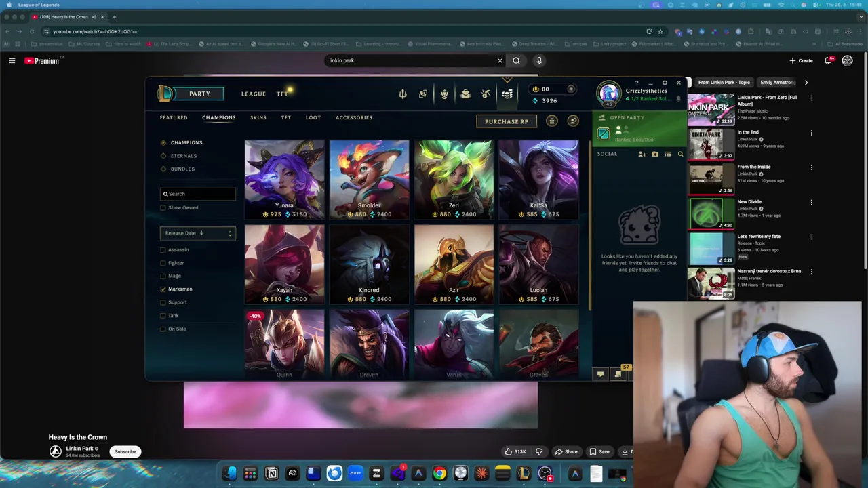Check the Assassin filter
The image size is (868, 488).
tap(163, 249)
